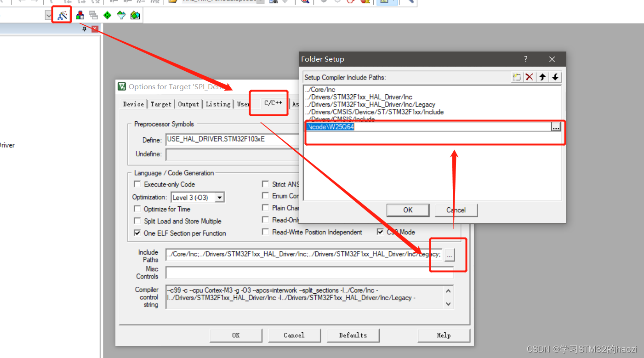Pin the left project panel

(85, 29)
